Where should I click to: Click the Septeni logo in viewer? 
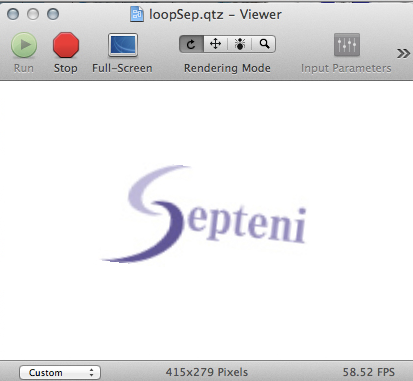tap(203, 214)
